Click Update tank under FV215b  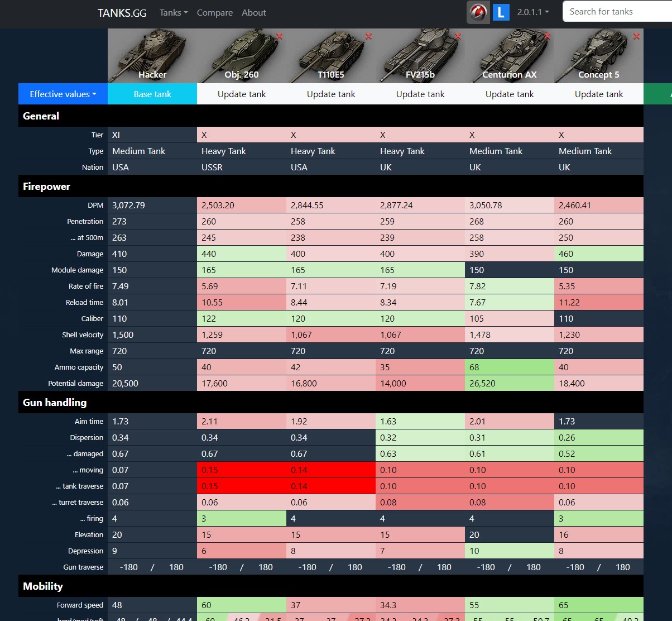click(x=420, y=94)
